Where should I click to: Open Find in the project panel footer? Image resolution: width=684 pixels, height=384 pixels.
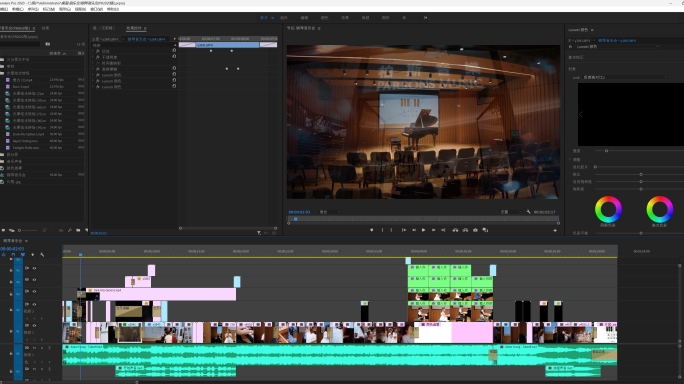[x=70, y=230]
